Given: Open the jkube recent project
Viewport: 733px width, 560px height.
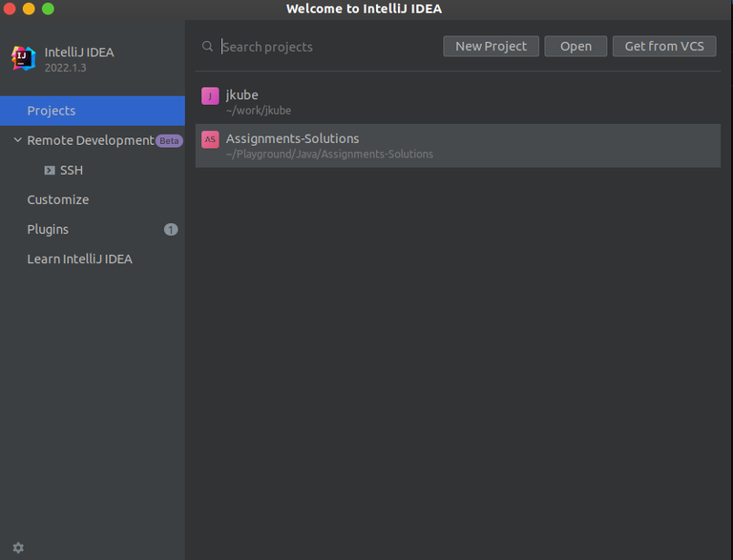Looking at the screenshot, I should [x=458, y=102].
